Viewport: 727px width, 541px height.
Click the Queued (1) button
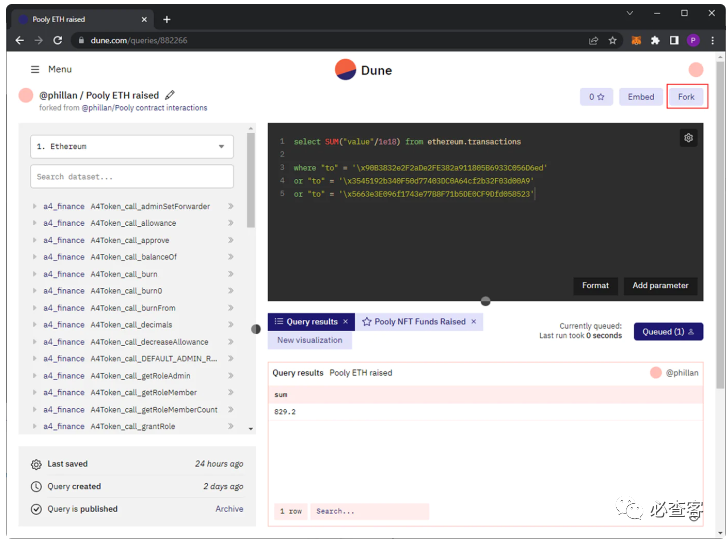668,332
